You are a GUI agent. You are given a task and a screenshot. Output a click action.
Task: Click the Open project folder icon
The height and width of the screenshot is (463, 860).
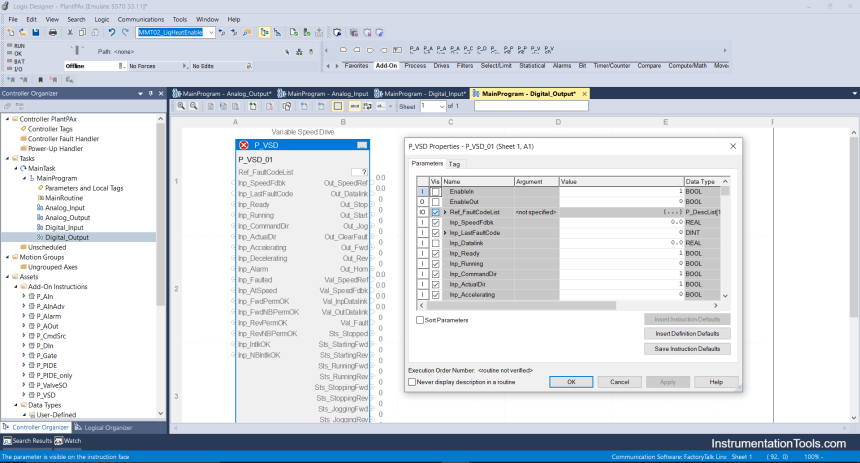[x=23, y=32]
